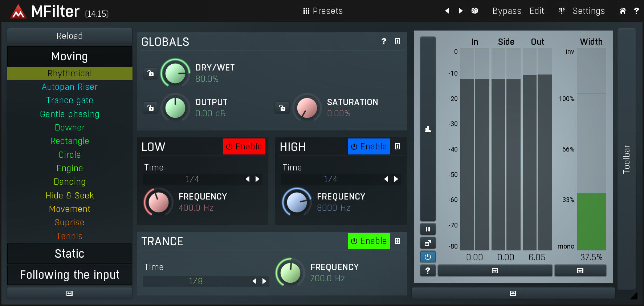644x306 pixels.
Task: Click the lock icon beside Saturation knob
Action: [282, 108]
